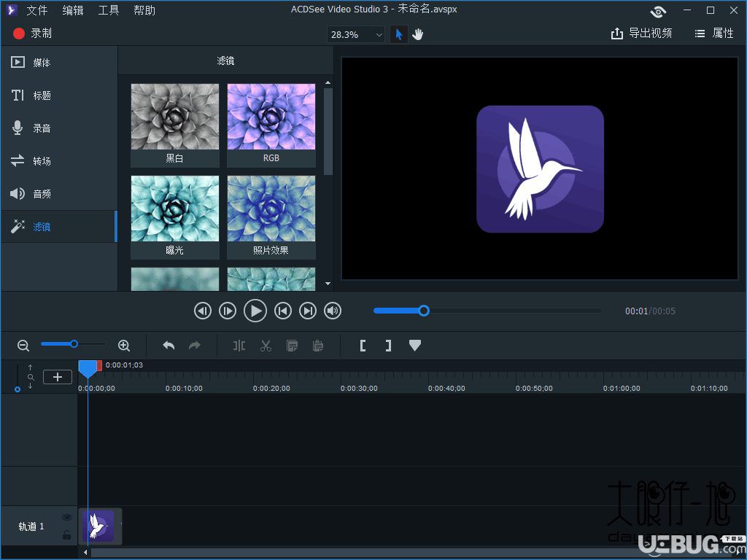Toggle visibility of 轨道 1
The width and height of the screenshot is (747, 560).
pos(66,517)
